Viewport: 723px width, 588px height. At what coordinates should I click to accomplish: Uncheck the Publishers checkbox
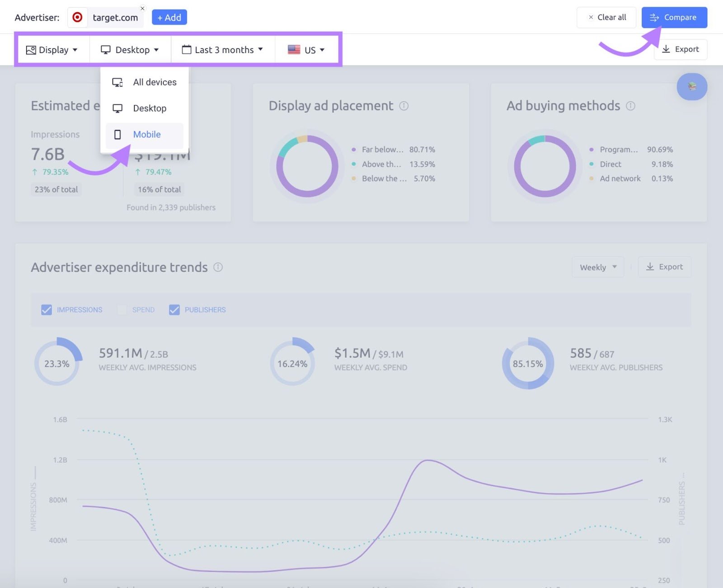point(174,310)
